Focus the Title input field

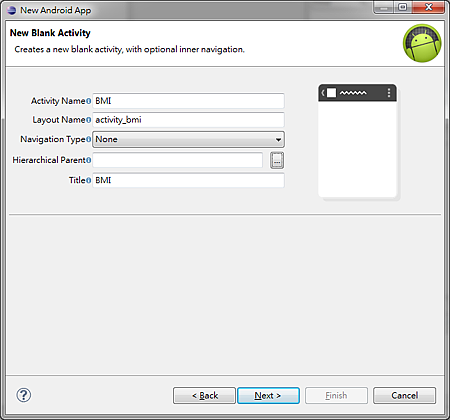coord(188,180)
